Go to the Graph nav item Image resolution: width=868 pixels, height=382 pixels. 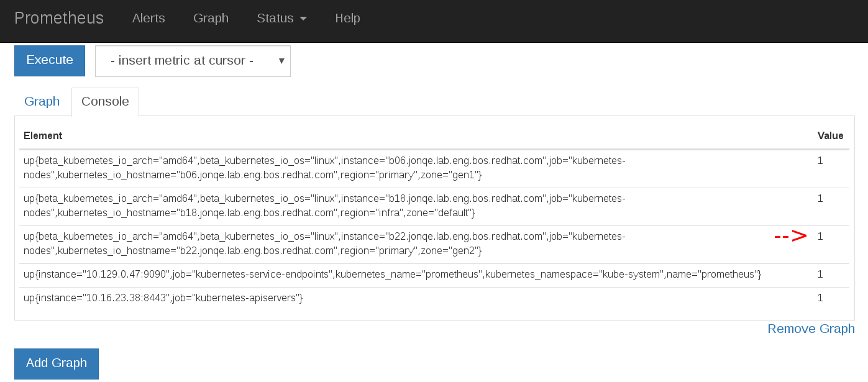click(211, 18)
